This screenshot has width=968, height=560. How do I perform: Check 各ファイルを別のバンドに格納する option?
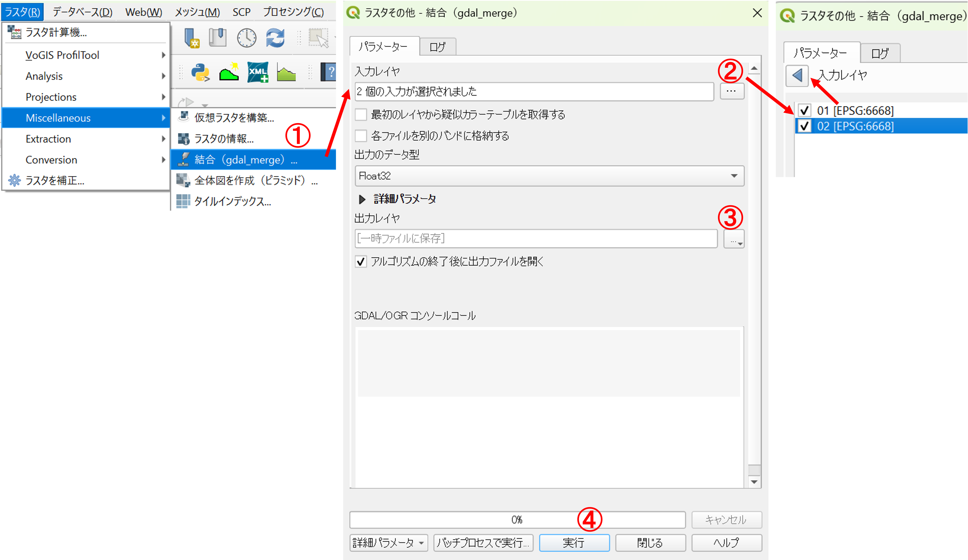361,136
